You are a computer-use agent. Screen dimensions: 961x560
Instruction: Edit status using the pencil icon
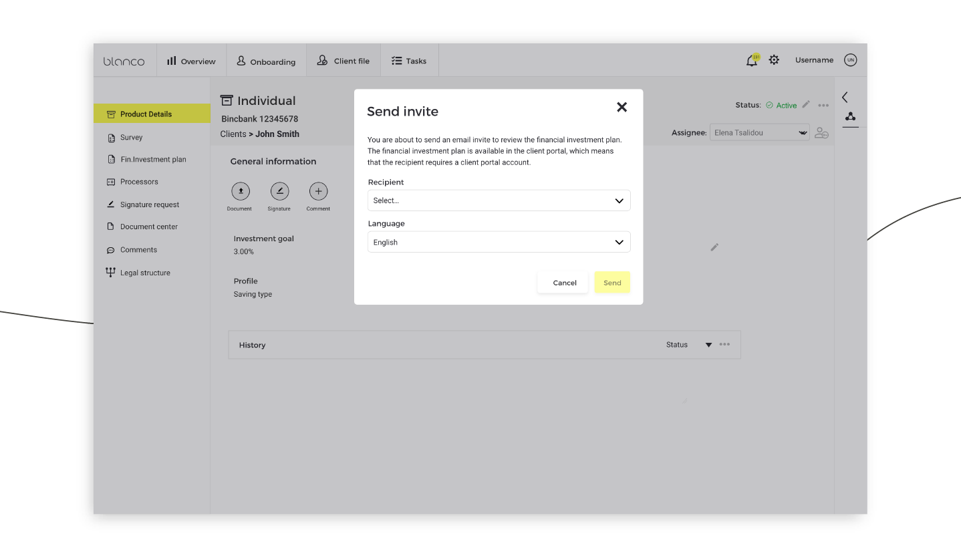click(806, 105)
